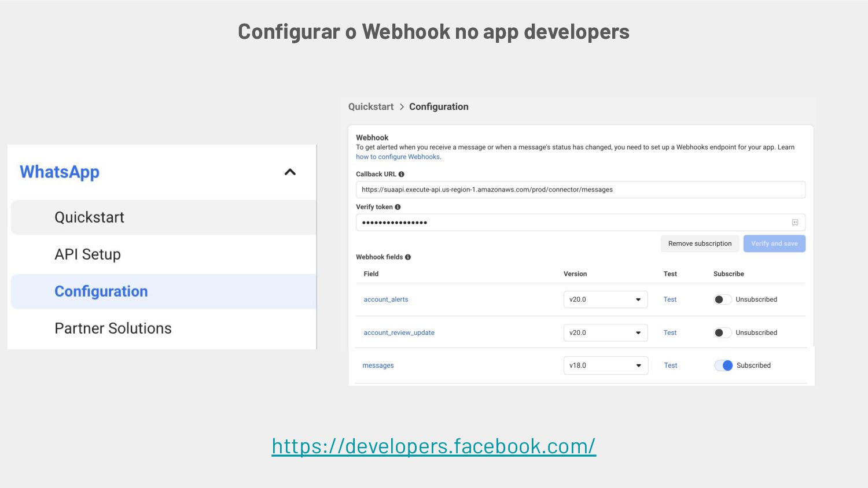Click the Callback URL info icon
The height and width of the screenshot is (488, 868).
click(x=401, y=174)
